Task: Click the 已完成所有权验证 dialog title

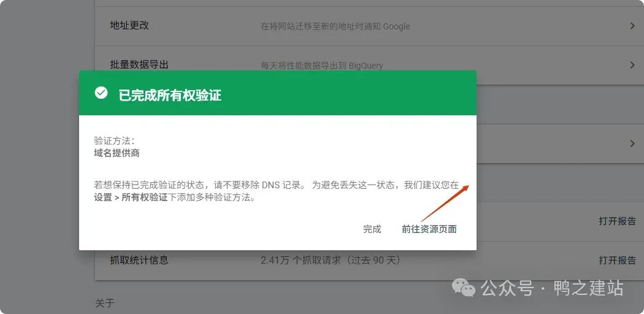Action: coord(170,95)
